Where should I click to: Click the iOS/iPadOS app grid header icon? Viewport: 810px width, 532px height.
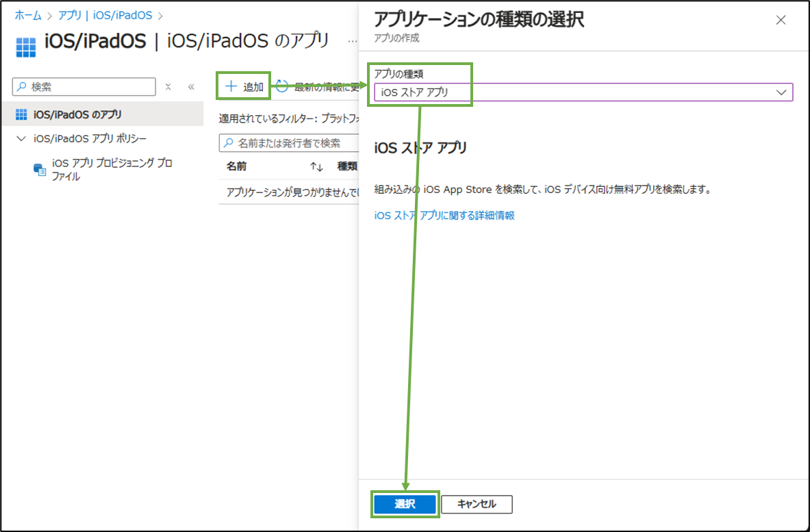click(26, 47)
